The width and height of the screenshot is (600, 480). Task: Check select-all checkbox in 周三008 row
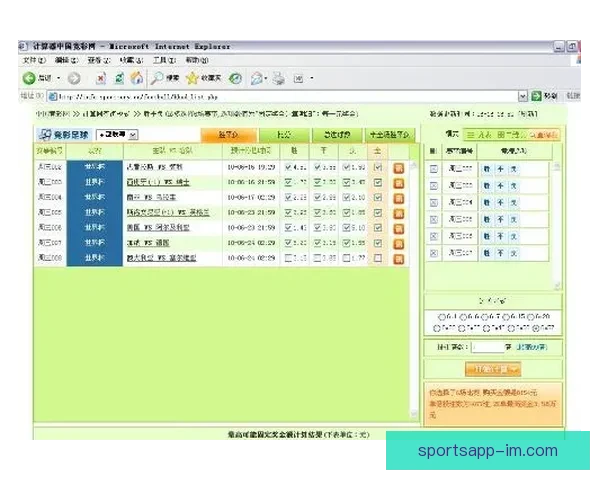point(378,258)
